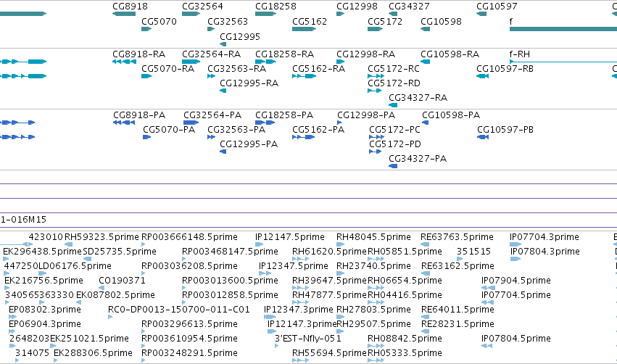Click EST RC0-DP0013-150700-011-C01

179,310
